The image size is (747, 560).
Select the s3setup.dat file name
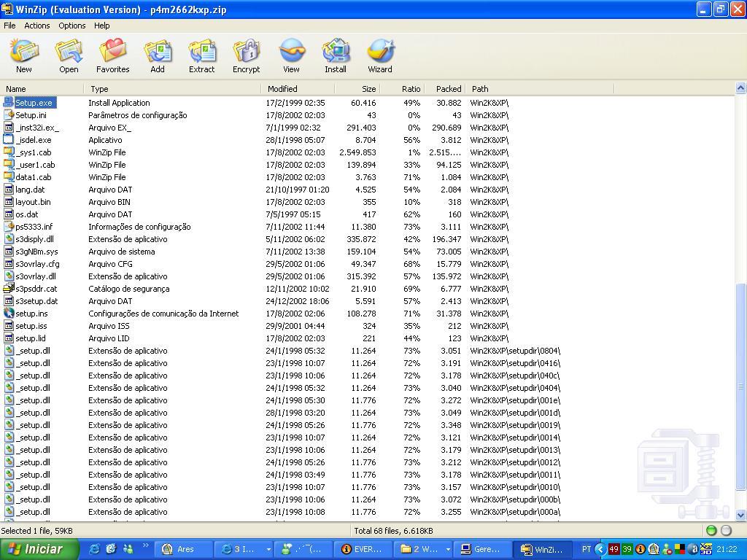[36, 301]
